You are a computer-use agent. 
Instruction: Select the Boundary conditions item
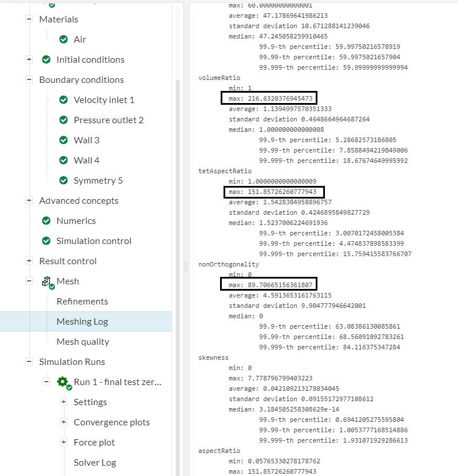(x=81, y=80)
